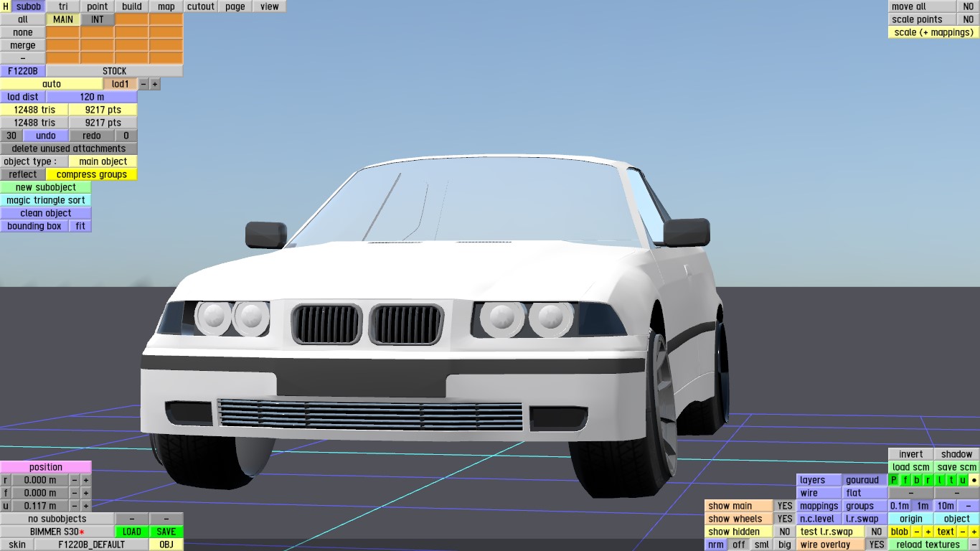This screenshot has width=980, height=551.
Task: Switch to the cutout tab
Action: click(201, 6)
